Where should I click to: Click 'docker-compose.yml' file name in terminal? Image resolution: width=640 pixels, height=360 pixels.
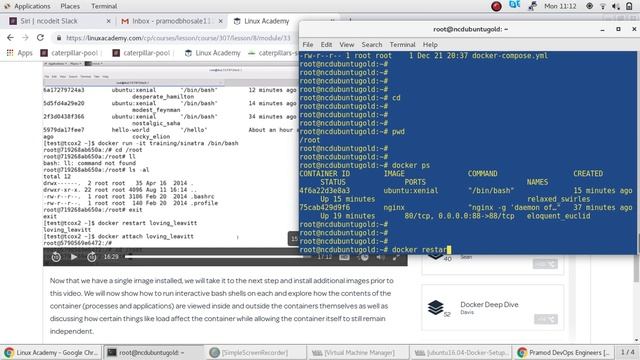point(510,56)
